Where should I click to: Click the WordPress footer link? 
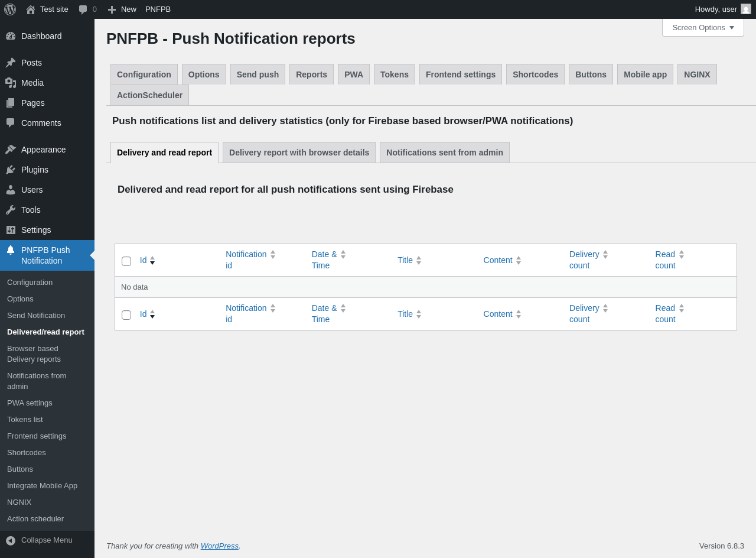click(219, 546)
